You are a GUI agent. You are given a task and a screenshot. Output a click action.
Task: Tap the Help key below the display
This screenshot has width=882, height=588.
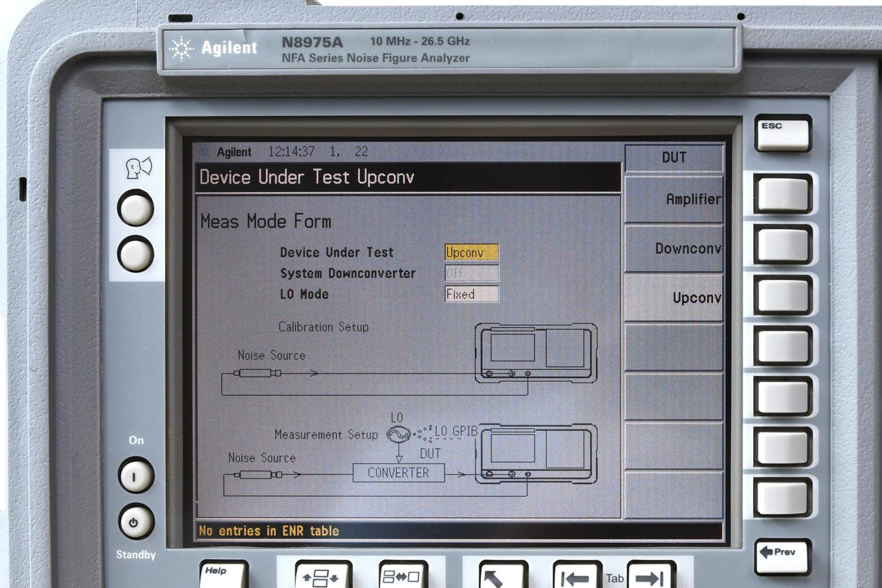click(224, 575)
